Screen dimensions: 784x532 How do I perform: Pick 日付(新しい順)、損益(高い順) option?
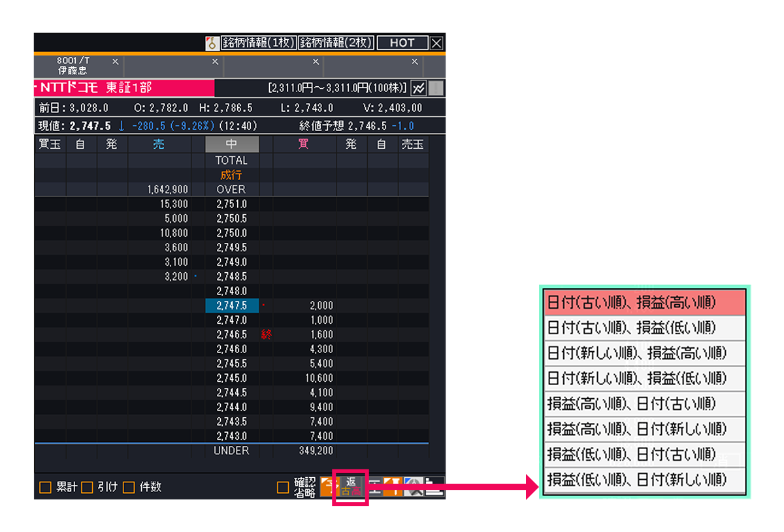tap(645, 353)
